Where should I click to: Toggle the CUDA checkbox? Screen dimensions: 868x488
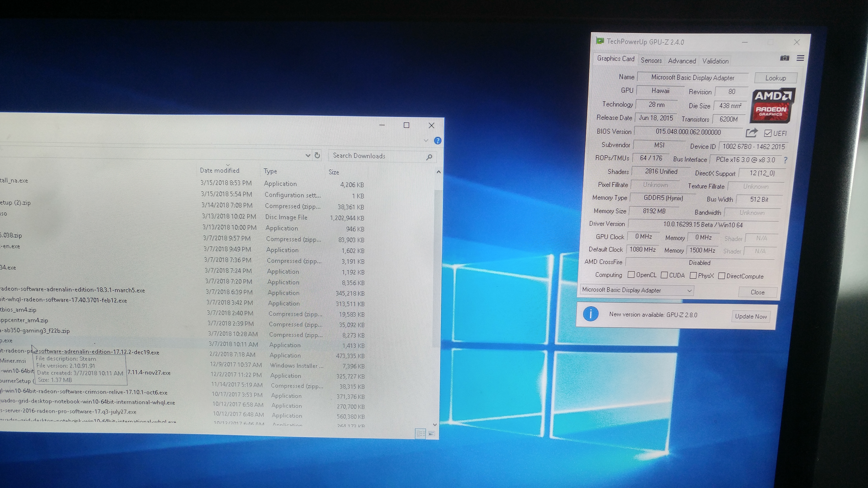pos(664,275)
